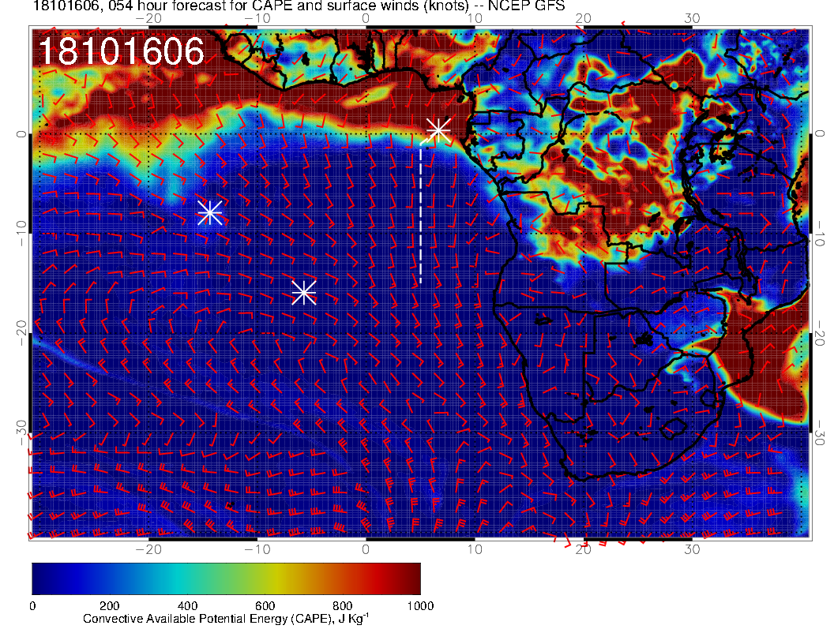Click the −20 longitude label on the top axis
Image resolution: width=834 pixels, height=644 pixels.
148,19
